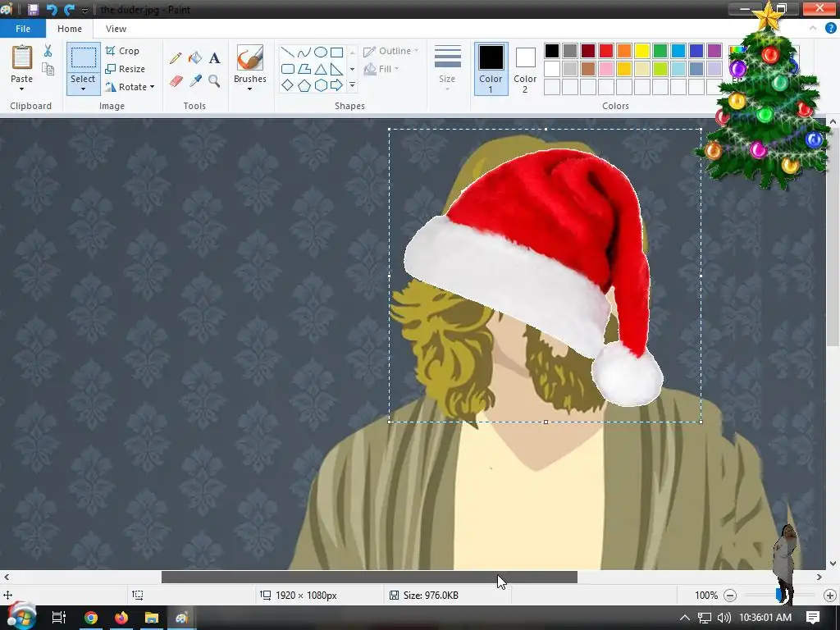
Task: Pick the black color swatch
Action: point(552,51)
